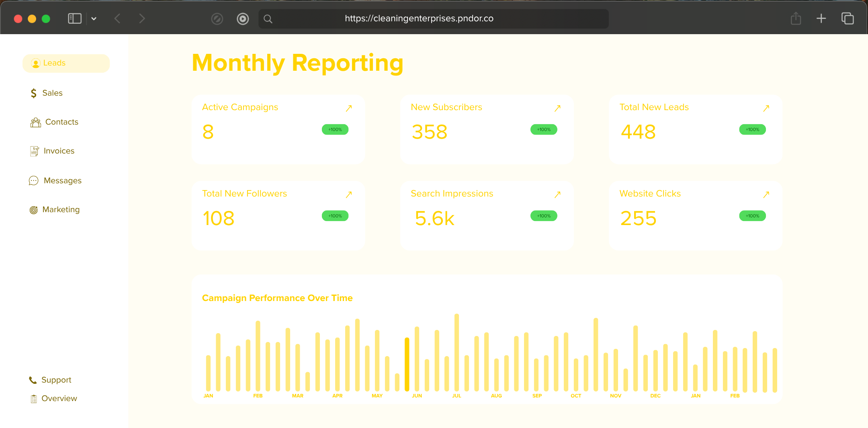The height and width of the screenshot is (428, 868).
Task: Click the APR label on chart axis
Action: [x=338, y=396]
